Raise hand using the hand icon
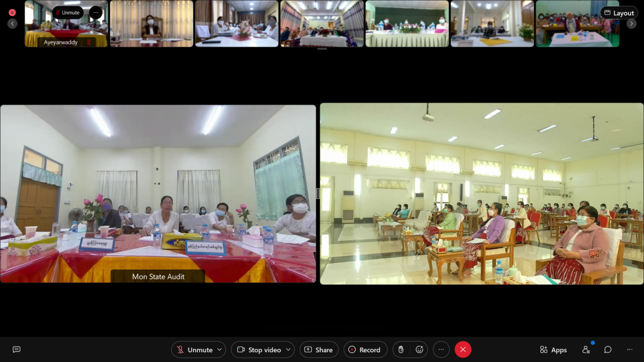The image size is (644, 362). click(400, 350)
